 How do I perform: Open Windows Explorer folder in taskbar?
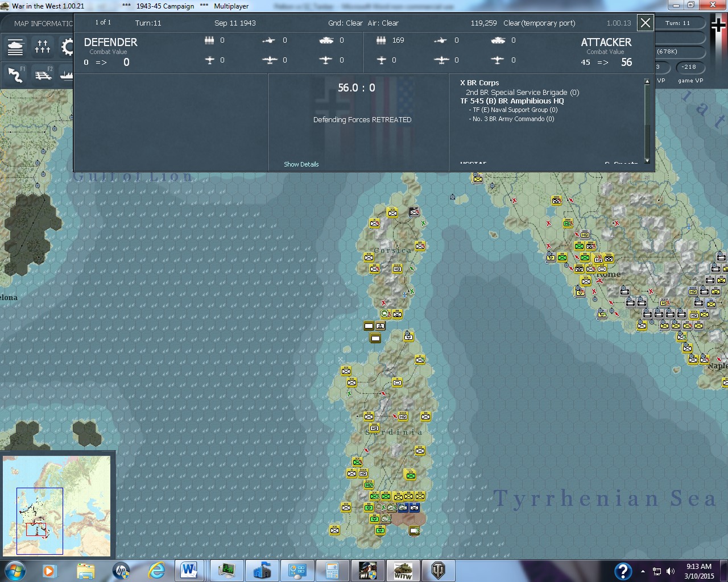point(85,570)
